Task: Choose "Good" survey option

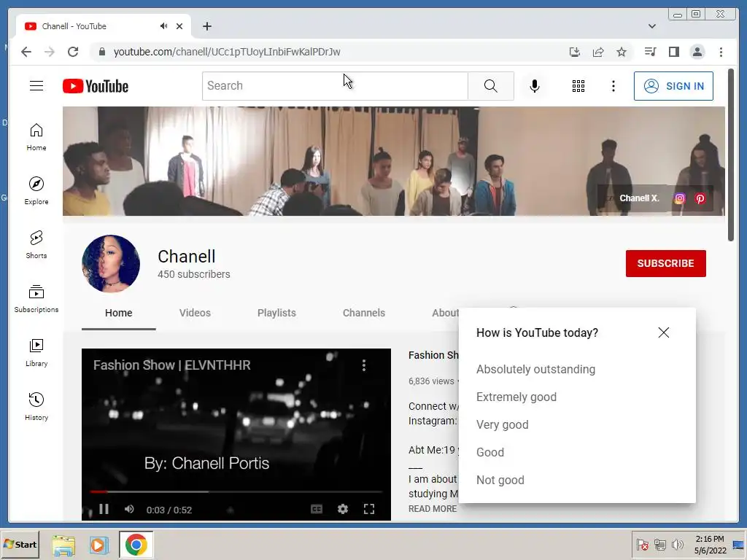Action: [x=489, y=452]
